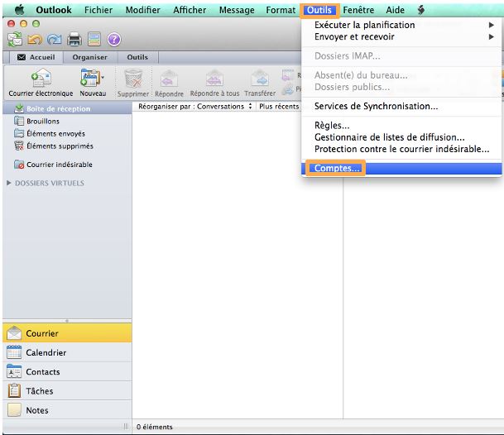Click the sidebar resize handle at bottom
This screenshot has height=435, width=504.
[126, 427]
